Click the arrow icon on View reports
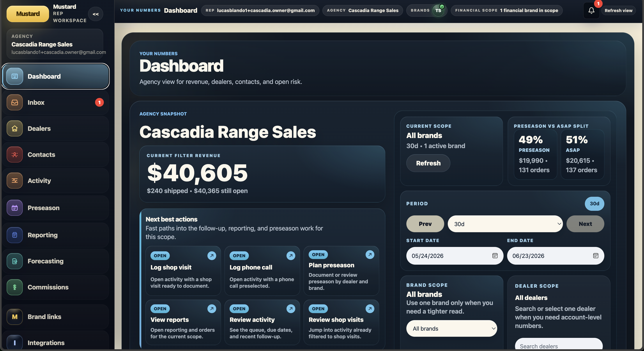644x351 pixels. click(x=212, y=308)
